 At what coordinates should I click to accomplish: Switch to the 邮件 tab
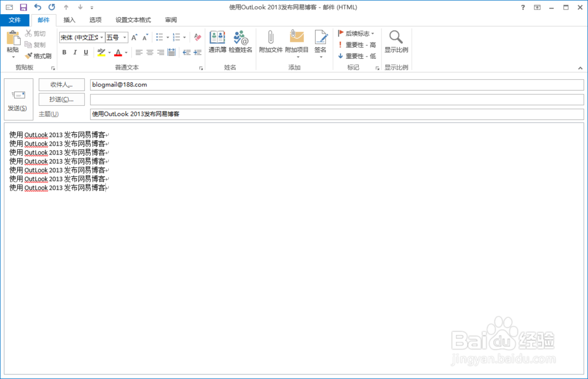pos(44,20)
